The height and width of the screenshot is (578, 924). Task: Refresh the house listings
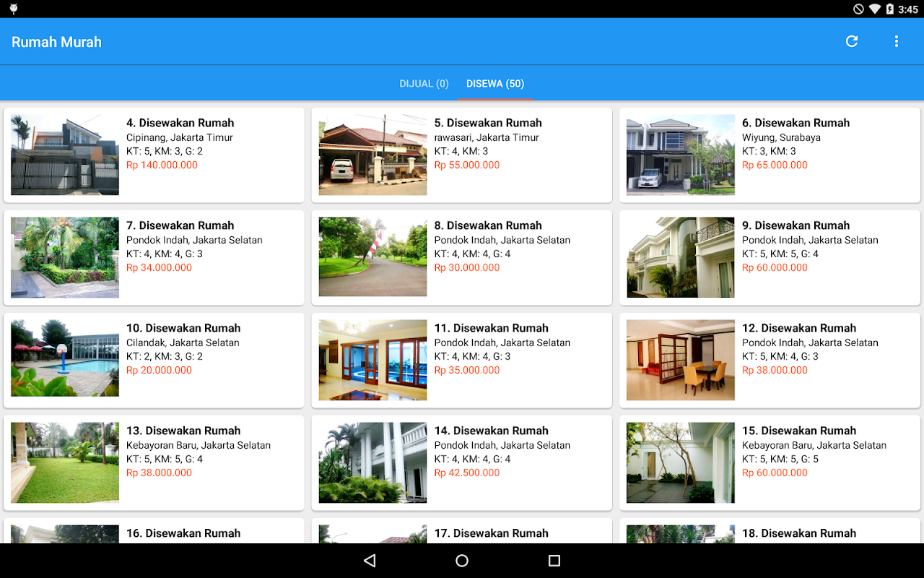click(x=852, y=41)
